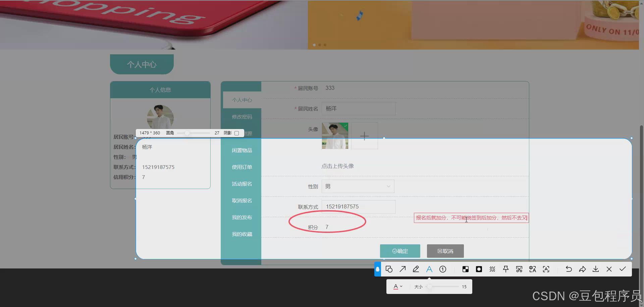Open the 活动报名 sidebar item
The height and width of the screenshot is (307, 644).
242,184
